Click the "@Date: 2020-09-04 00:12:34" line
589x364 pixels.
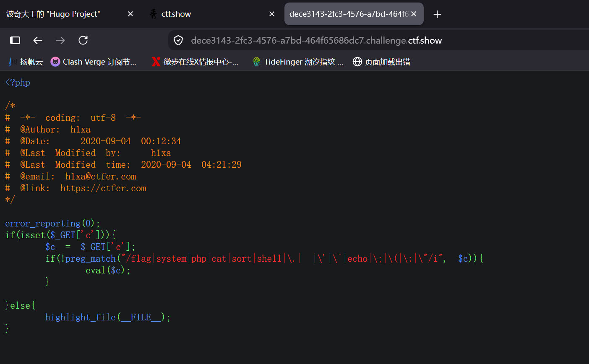click(93, 141)
